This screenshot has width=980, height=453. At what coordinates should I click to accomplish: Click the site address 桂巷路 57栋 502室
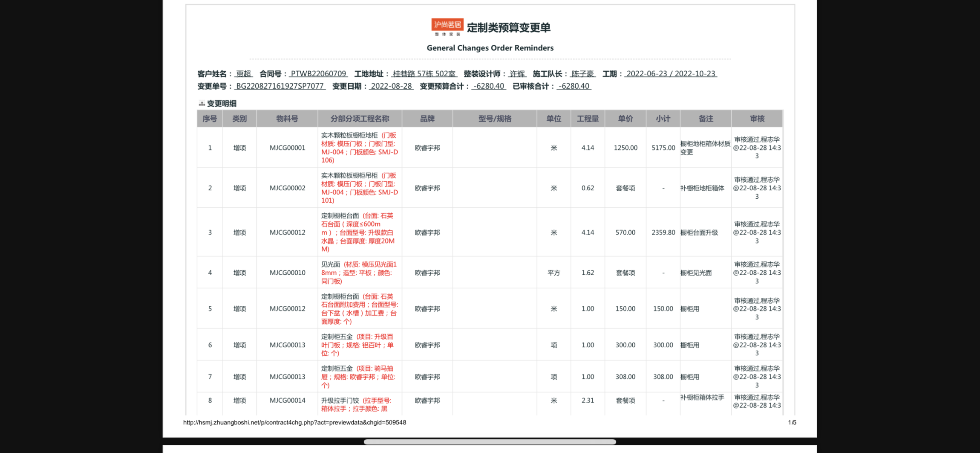coord(424,74)
